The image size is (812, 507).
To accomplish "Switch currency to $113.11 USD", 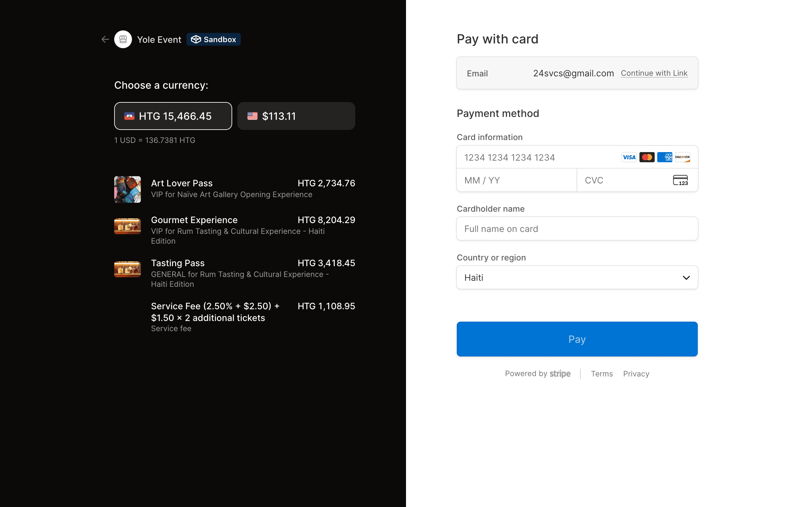I will [x=296, y=116].
